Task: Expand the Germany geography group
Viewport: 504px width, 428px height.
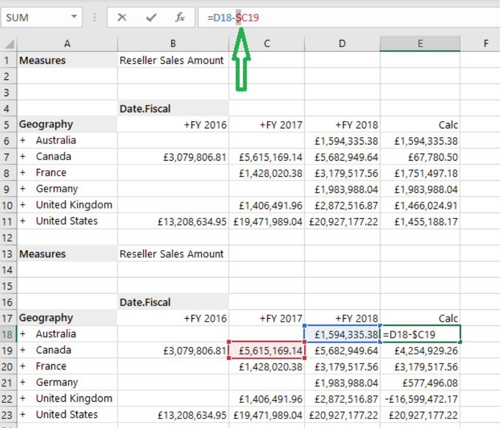Action: point(21,189)
